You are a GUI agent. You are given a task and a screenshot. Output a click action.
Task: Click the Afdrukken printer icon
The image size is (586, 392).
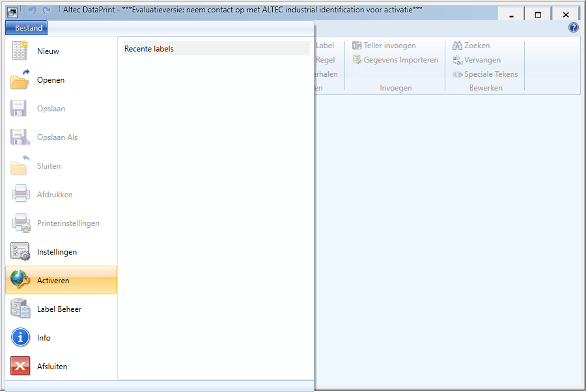click(x=21, y=193)
